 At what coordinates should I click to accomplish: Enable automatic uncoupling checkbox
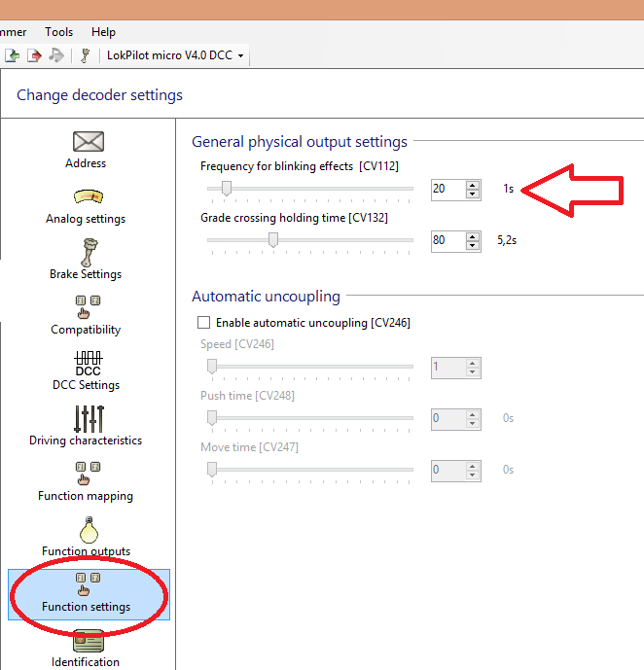click(204, 322)
